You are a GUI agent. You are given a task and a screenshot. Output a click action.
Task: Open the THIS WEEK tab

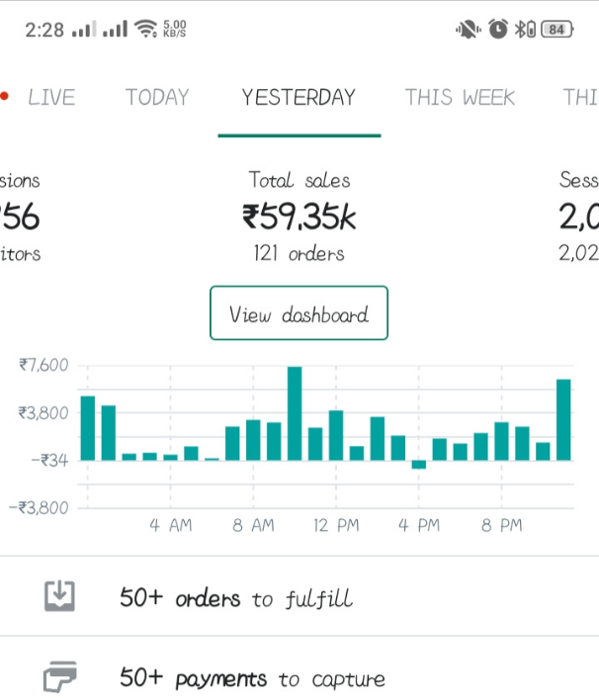click(x=460, y=97)
